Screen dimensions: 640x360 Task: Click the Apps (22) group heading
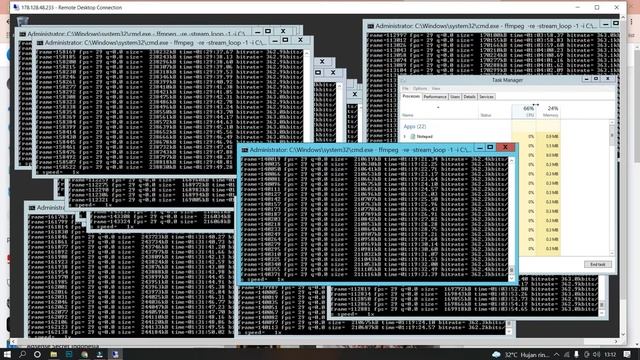click(415, 127)
